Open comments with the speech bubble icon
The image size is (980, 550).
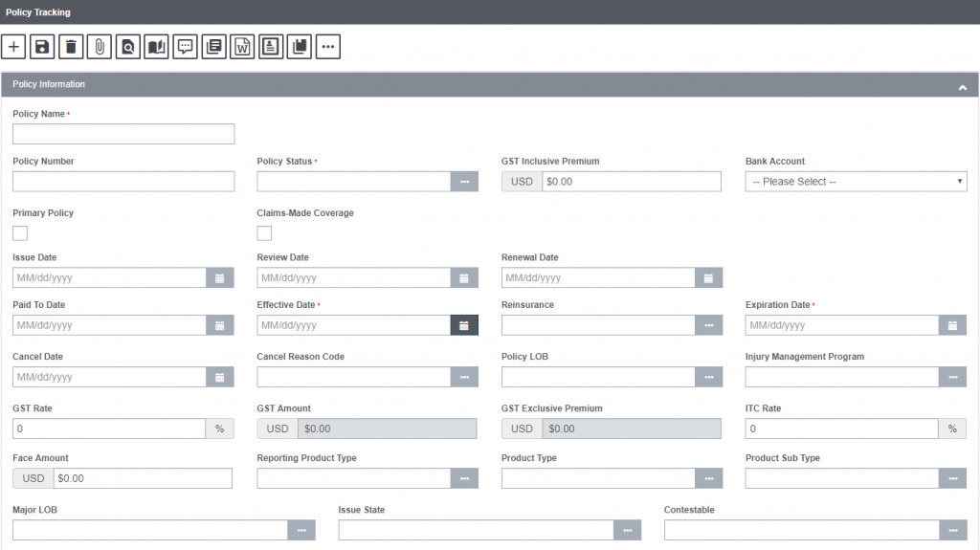(185, 47)
